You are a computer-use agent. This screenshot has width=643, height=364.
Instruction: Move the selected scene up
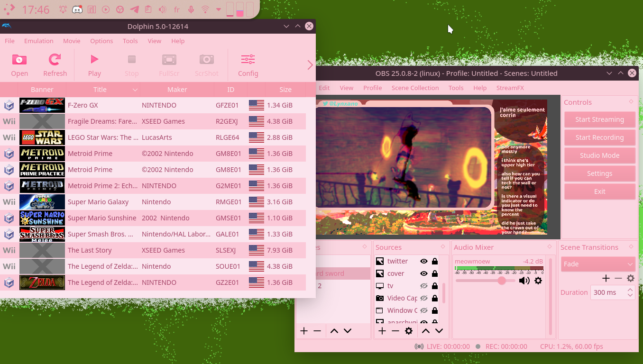point(334,331)
